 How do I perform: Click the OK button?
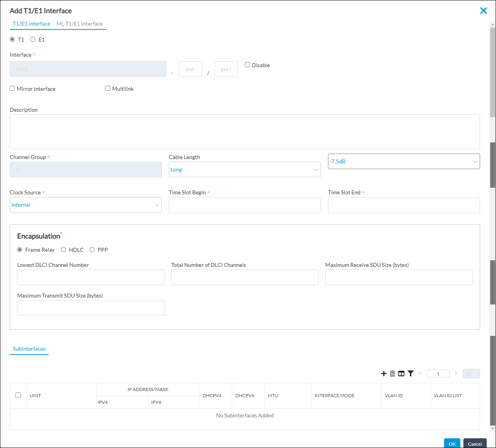pos(452,443)
